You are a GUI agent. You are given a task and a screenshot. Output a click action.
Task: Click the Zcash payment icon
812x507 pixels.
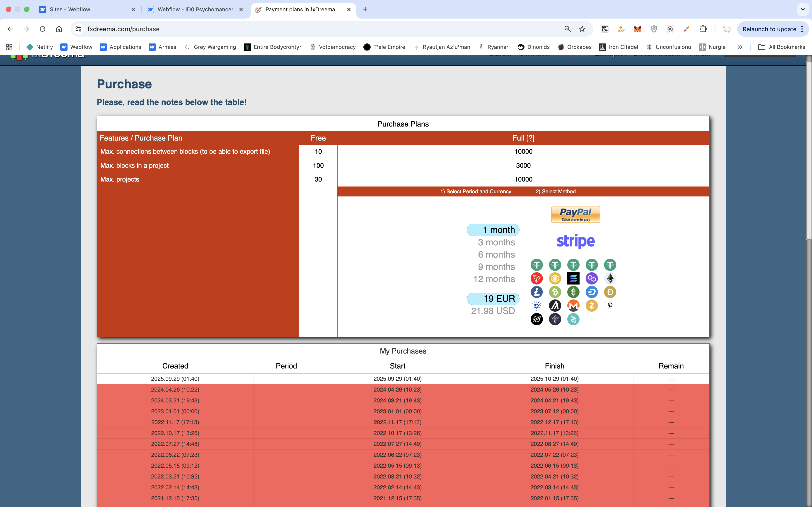[592, 306]
